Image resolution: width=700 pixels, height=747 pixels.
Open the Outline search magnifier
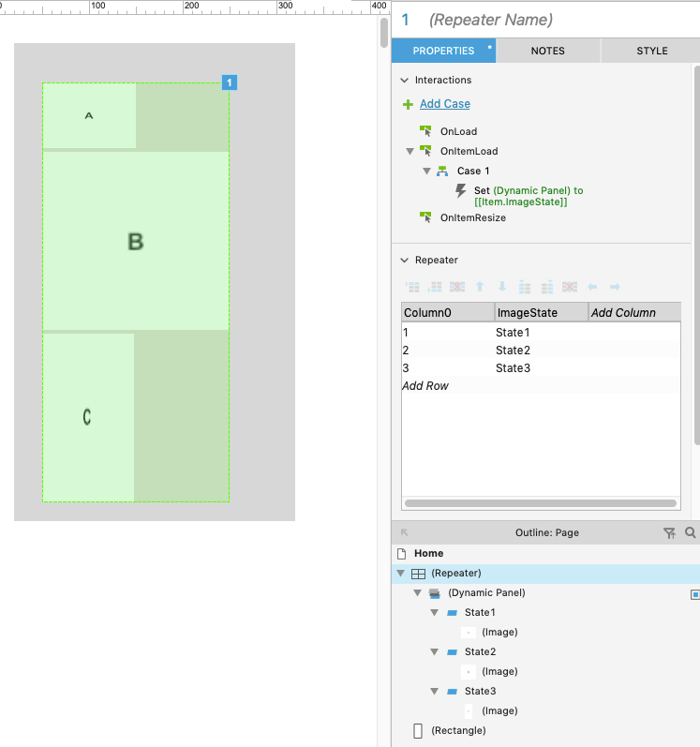tap(691, 532)
